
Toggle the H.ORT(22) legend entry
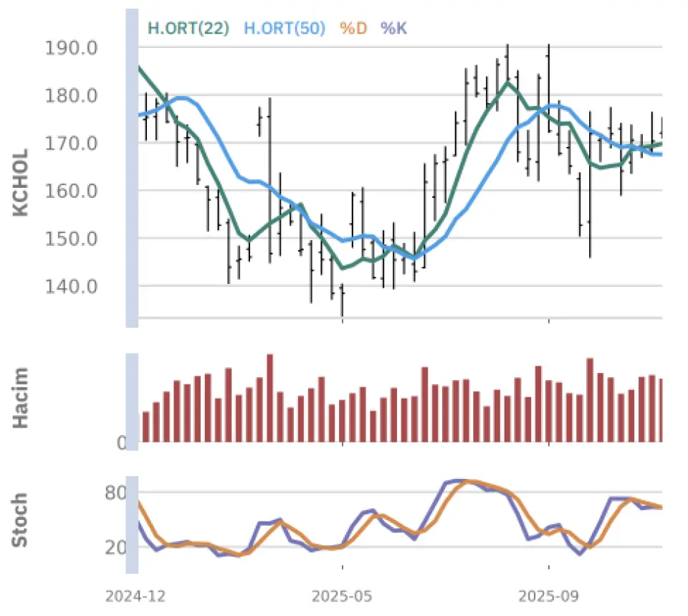click(188, 29)
